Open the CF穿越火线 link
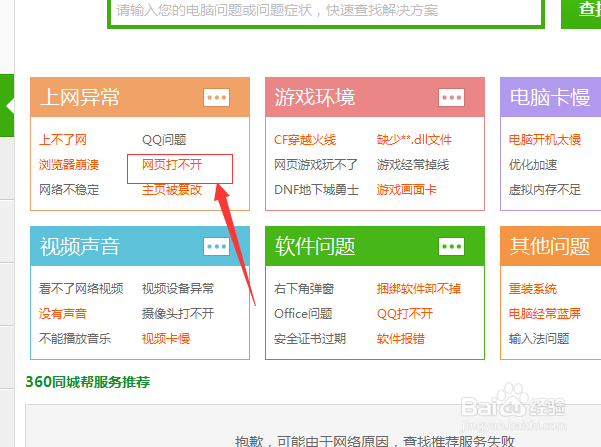Viewport: 601px width, 447px height. [305, 140]
